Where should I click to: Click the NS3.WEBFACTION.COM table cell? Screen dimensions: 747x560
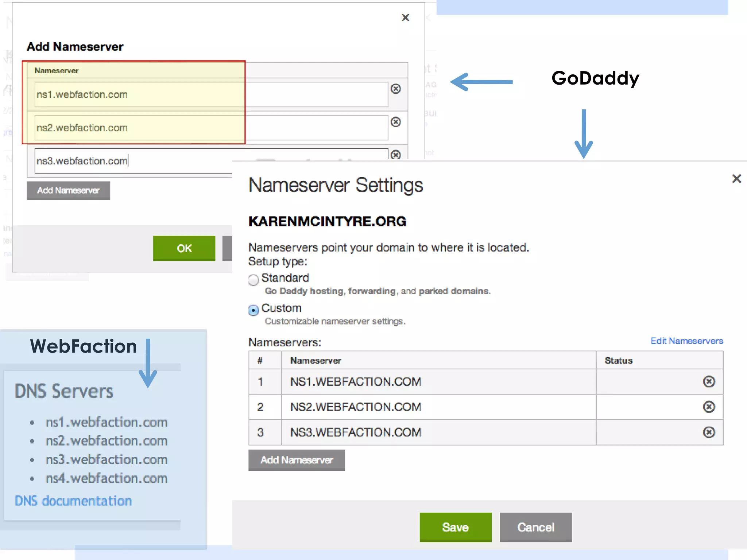pyautogui.click(x=439, y=432)
